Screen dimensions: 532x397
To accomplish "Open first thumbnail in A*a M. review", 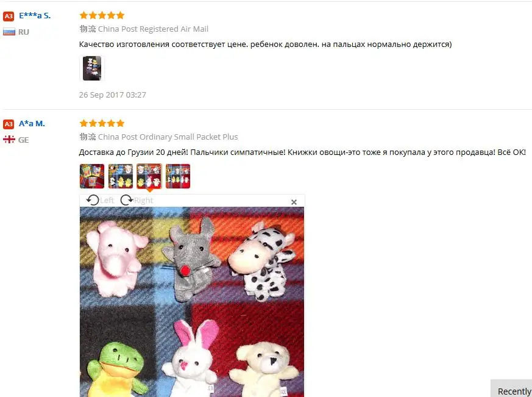I will click(92, 176).
